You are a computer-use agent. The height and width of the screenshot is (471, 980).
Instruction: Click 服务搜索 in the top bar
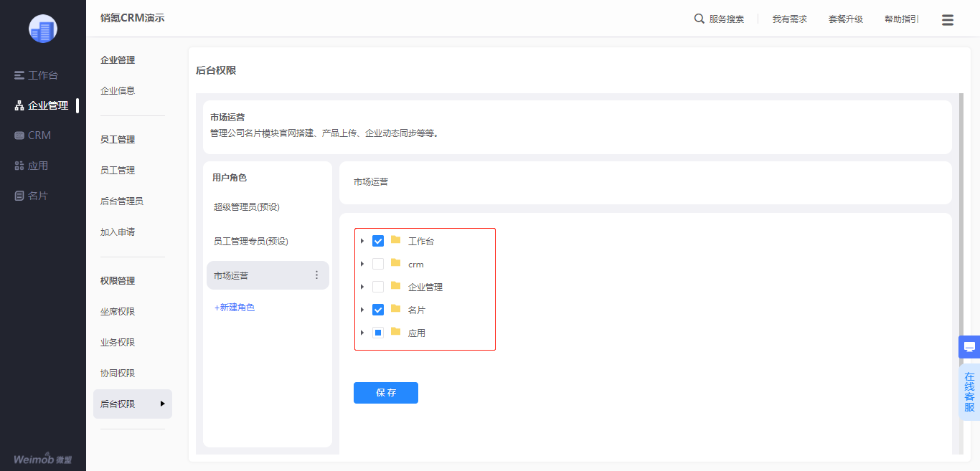(x=727, y=19)
